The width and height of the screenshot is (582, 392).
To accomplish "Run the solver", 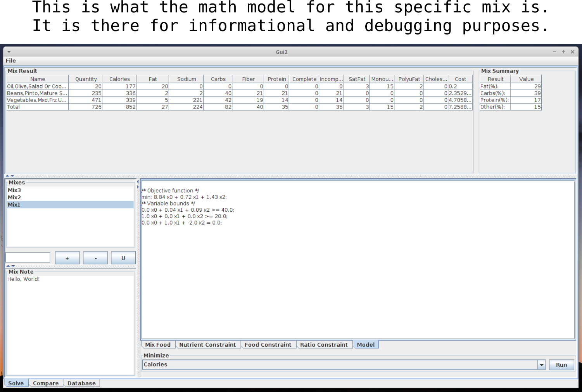I will coord(561,365).
